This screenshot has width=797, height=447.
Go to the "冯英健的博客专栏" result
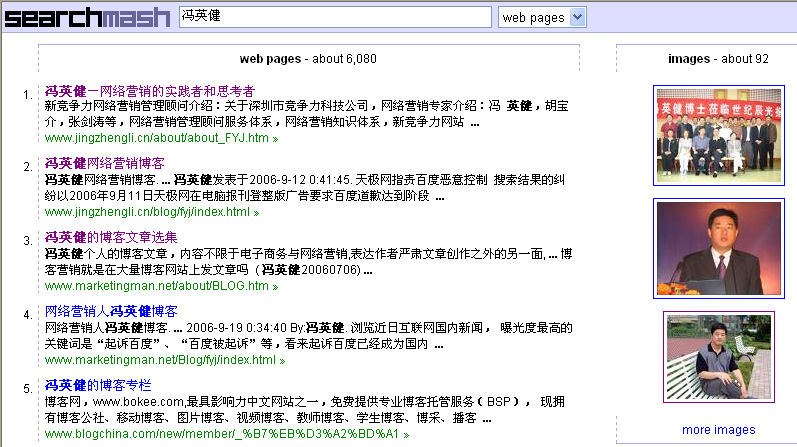98,385
